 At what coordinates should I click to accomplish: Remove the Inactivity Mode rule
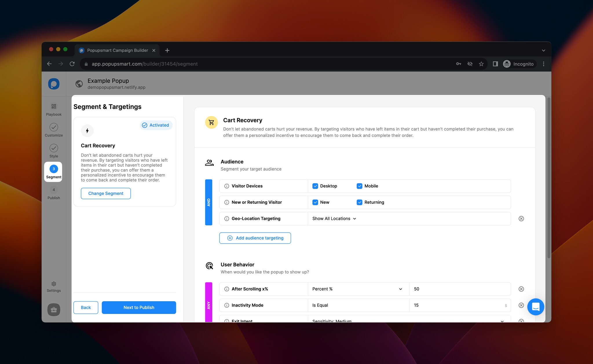click(x=521, y=305)
